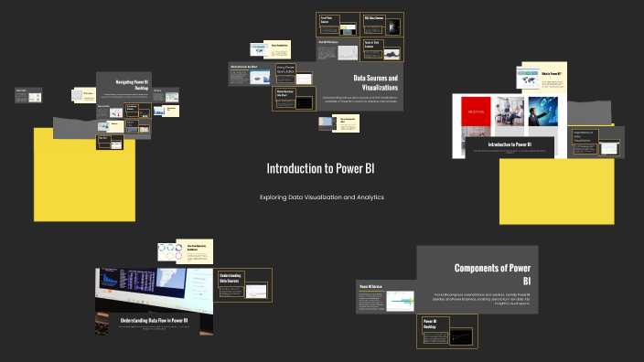Select the 'Using Power Query Editor' slide

coord(294,74)
